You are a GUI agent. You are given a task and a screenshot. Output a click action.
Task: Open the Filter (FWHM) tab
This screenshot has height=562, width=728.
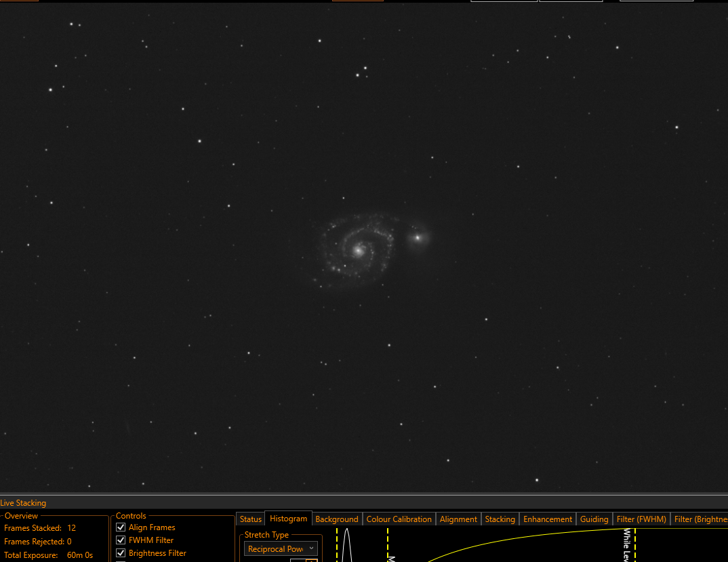click(x=641, y=519)
